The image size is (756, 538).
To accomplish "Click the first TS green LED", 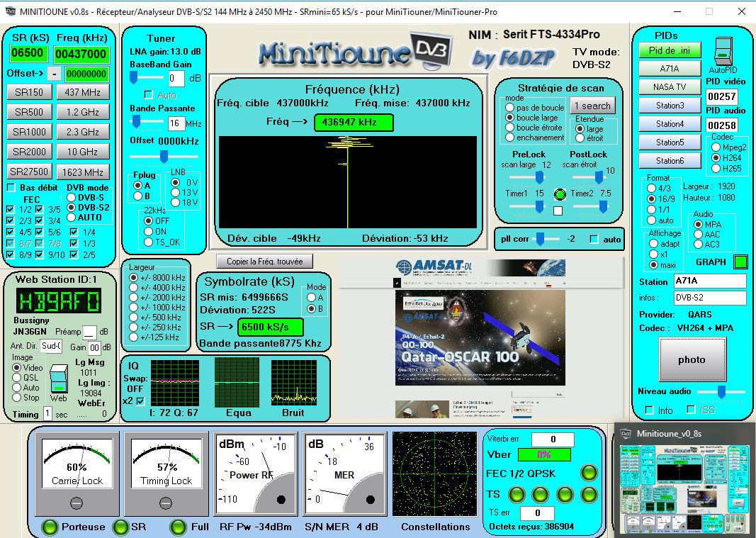I will click(x=517, y=494).
